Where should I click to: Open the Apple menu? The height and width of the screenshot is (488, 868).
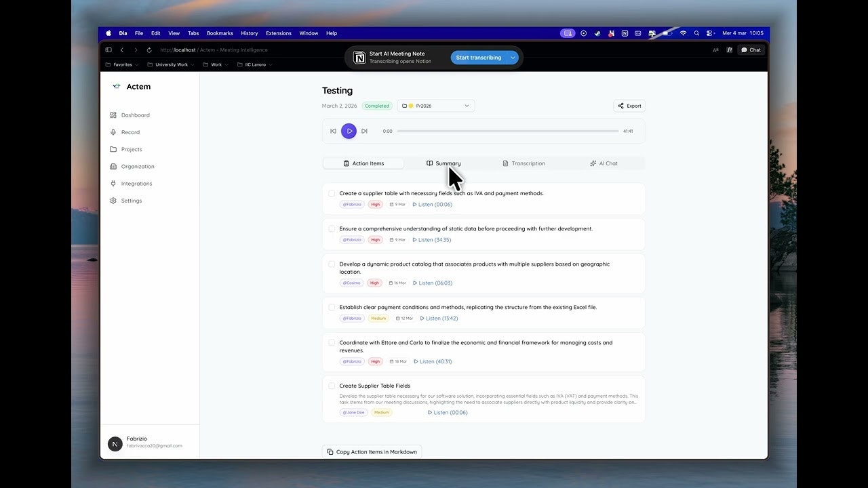(x=108, y=33)
